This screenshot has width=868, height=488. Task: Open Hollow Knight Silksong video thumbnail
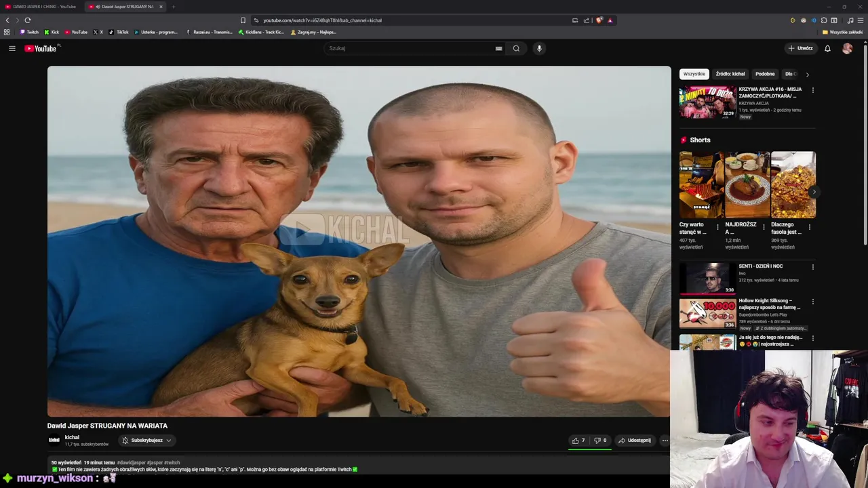tap(707, 313)
